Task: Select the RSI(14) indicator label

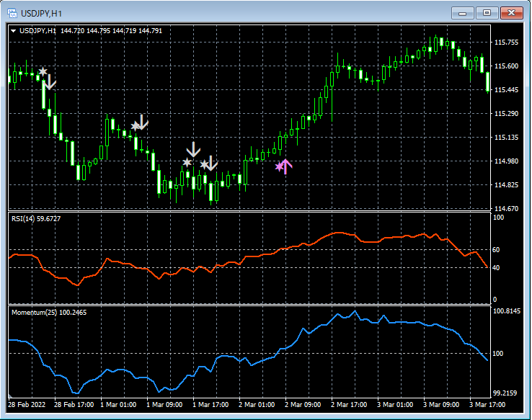Action: tap(36, 218)
